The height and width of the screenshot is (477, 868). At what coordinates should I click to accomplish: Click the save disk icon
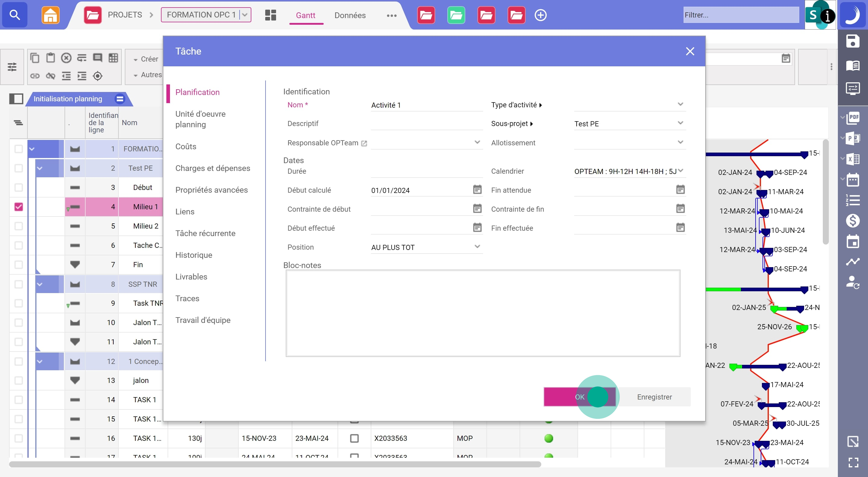click(853, 42)
